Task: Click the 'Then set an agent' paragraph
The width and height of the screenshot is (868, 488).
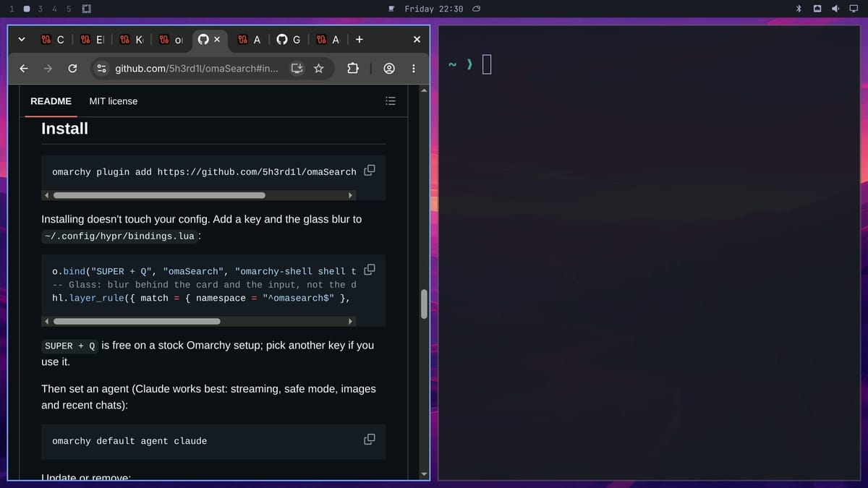Action: pos(208,397)
